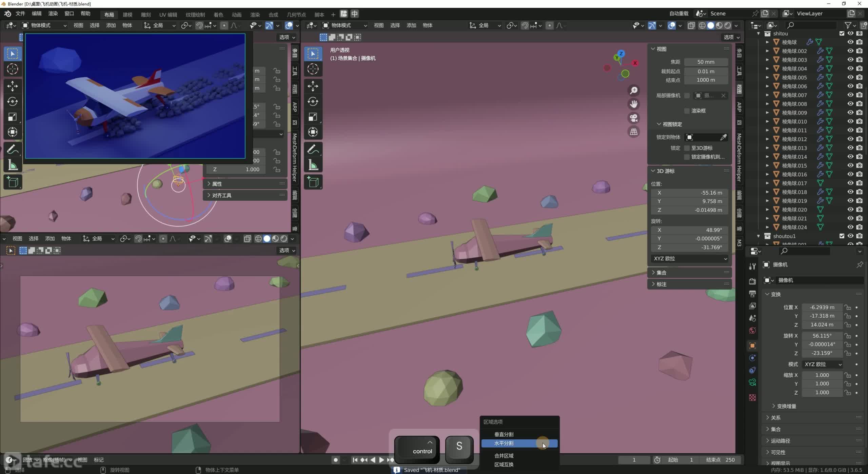Select the Rotate tool in main viewport toolbar
Screen dimensions: 868x474
(x=313, y=101)
